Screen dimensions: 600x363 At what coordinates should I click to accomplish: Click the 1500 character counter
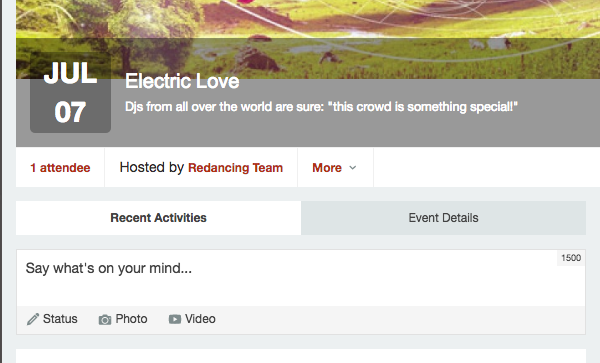click(x=571, y=258)
